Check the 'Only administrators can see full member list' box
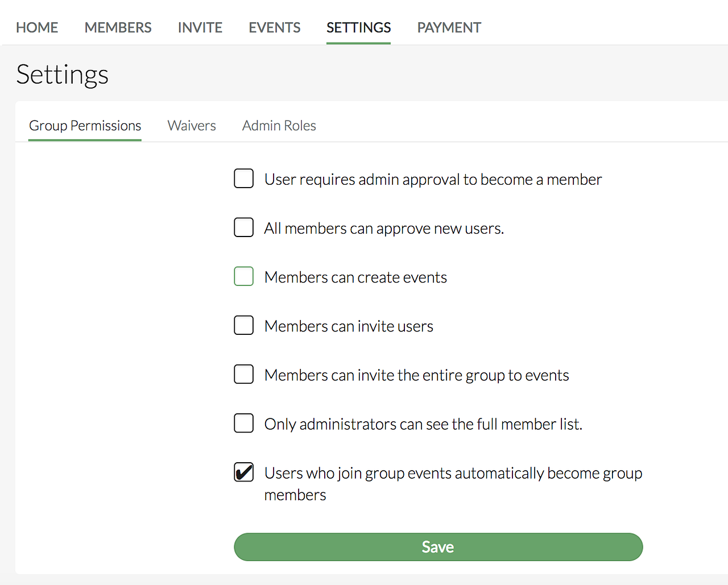This screenshot has height=585, width=728. click(243, 423)
